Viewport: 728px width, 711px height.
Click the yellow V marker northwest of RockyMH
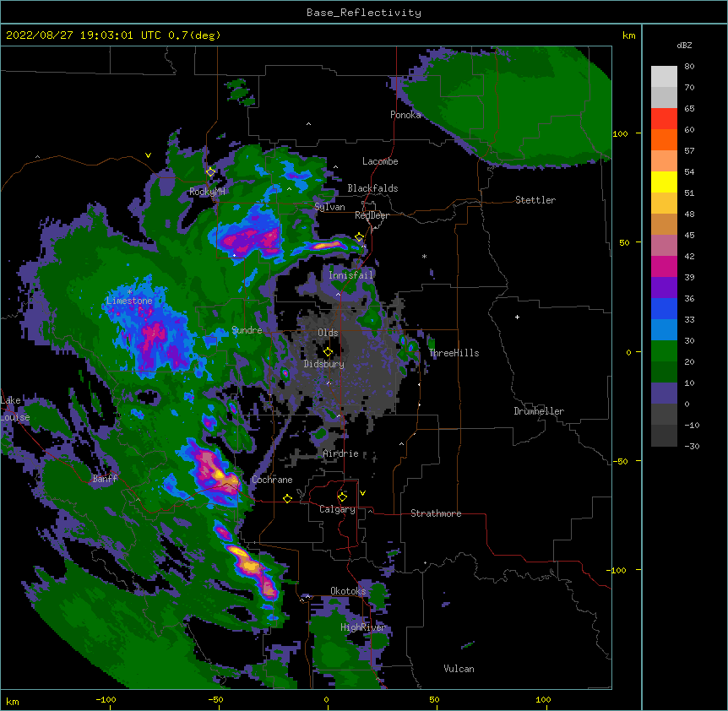tap(148, 155)
